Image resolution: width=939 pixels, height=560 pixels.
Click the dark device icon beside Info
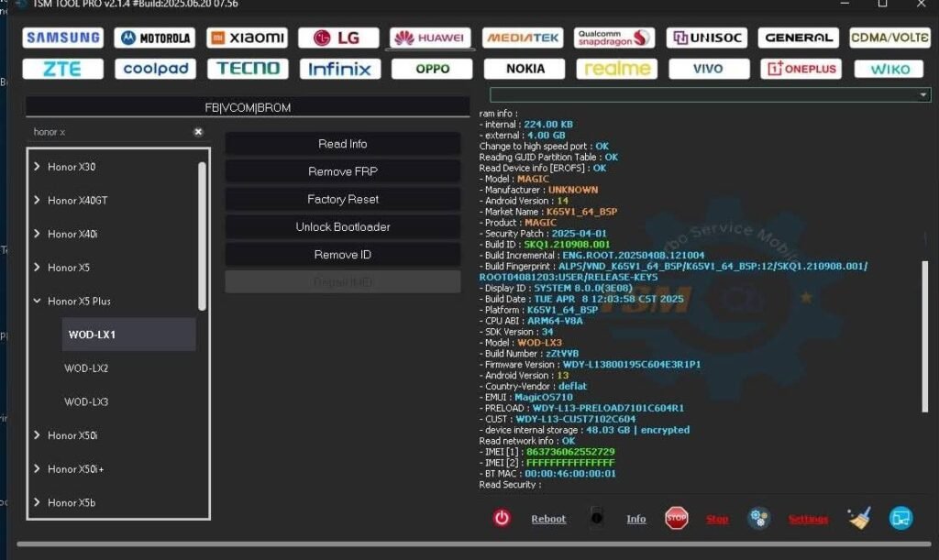596,518
